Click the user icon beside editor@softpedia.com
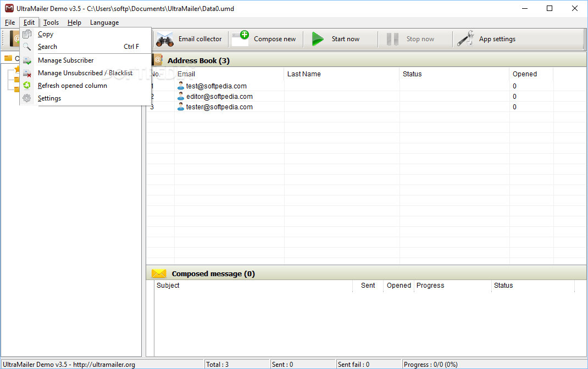The image size is (588, 369). click(181, 96)
